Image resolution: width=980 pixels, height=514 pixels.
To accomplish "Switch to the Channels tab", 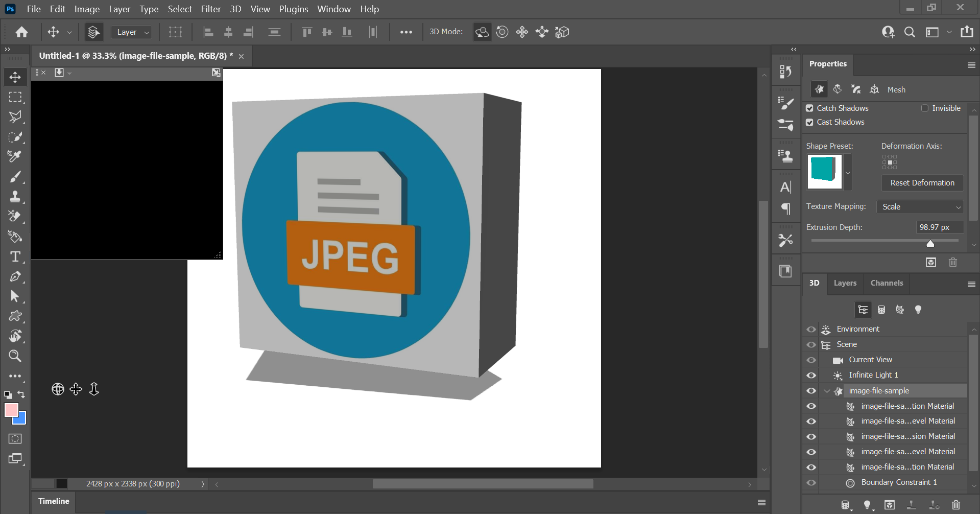I will tap(886, 283).
